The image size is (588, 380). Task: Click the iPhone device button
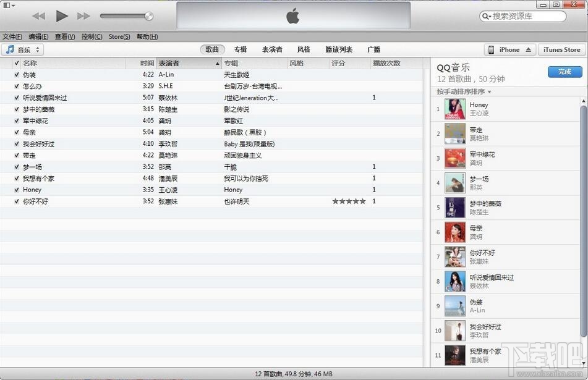point(509,49)
